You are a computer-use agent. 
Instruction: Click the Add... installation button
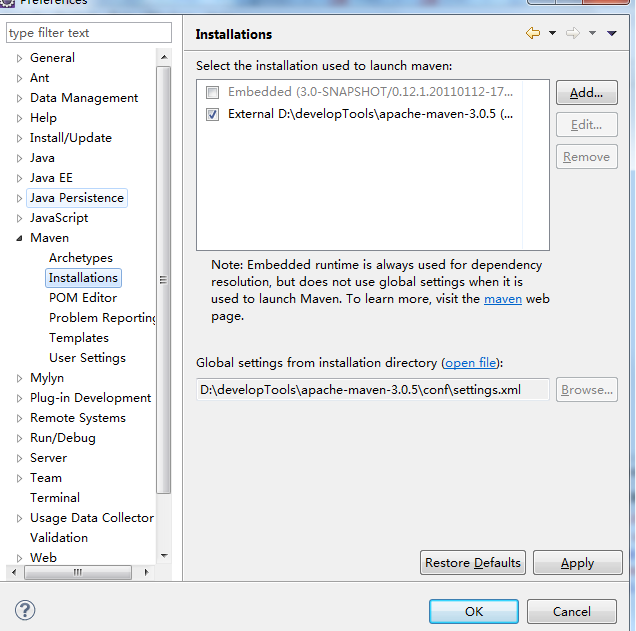click(587, 93)
